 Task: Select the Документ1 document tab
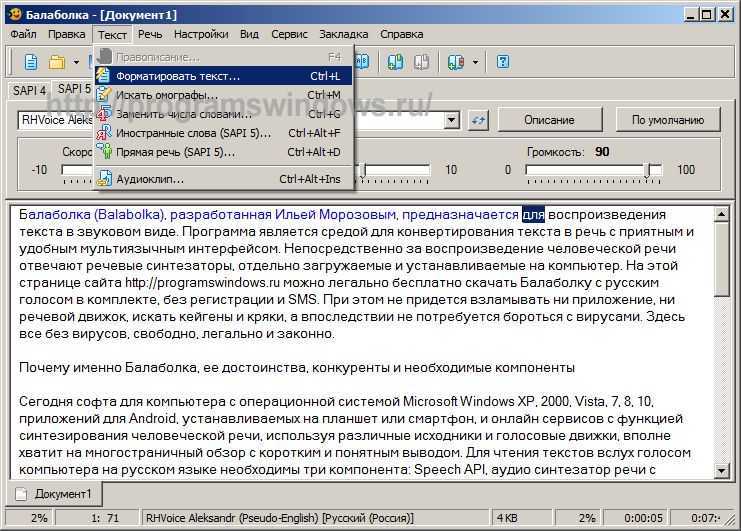point(55,494)
